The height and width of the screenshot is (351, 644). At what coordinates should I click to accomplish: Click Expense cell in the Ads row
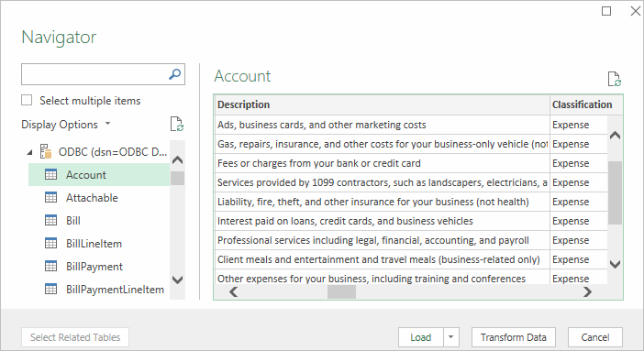(x=579, y=125)
